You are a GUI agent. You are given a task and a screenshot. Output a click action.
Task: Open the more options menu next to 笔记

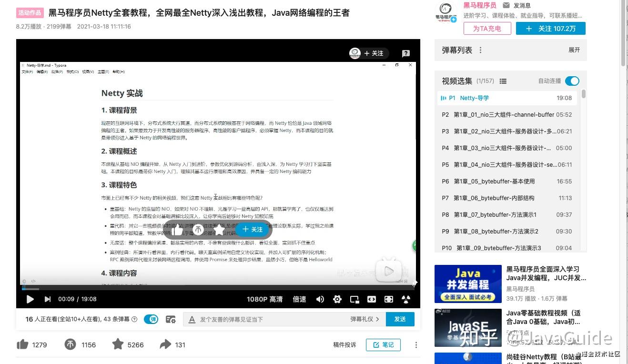[x=415, y=344]
